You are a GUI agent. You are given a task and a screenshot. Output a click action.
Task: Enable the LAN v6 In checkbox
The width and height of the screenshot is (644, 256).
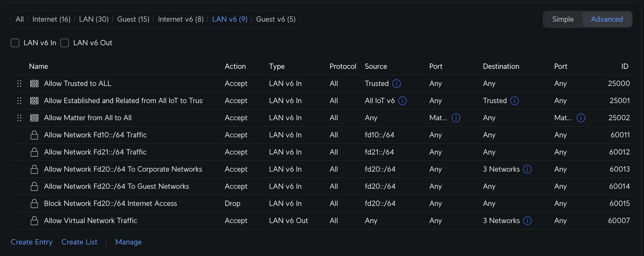(x=15, y=43)
